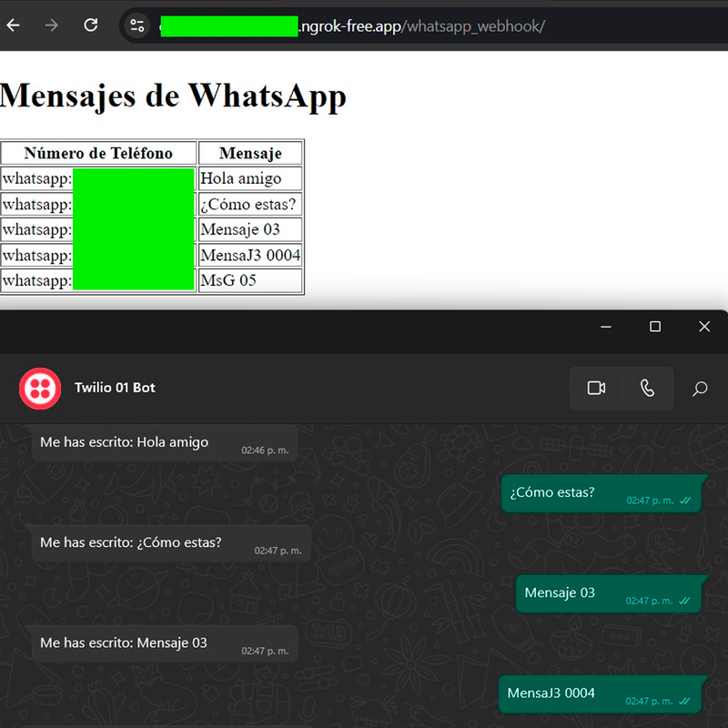Click read checkmarks on sent 'Mensaje 03' message
Image resolution: width=728 pixels, height=728 pixels.
tap(684, 601)
